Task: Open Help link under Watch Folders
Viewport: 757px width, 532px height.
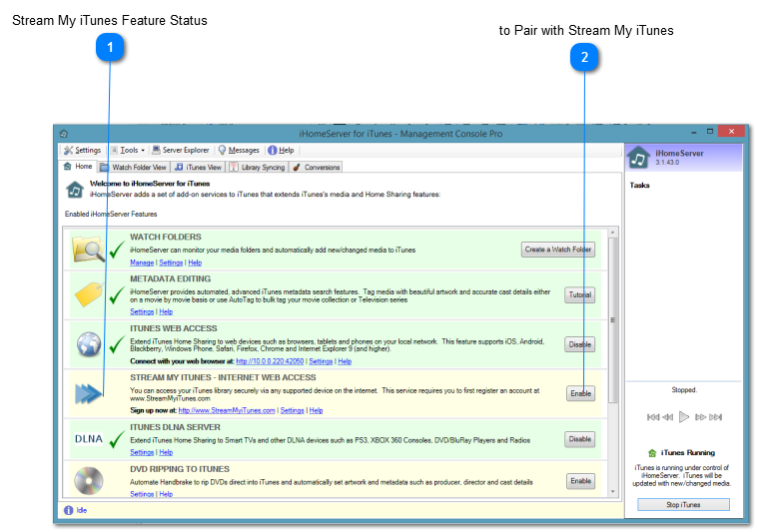Action: click(195, 263)
